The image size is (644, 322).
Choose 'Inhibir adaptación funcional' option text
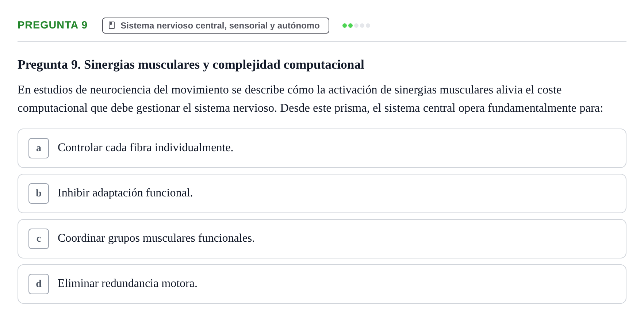(125, 193)
